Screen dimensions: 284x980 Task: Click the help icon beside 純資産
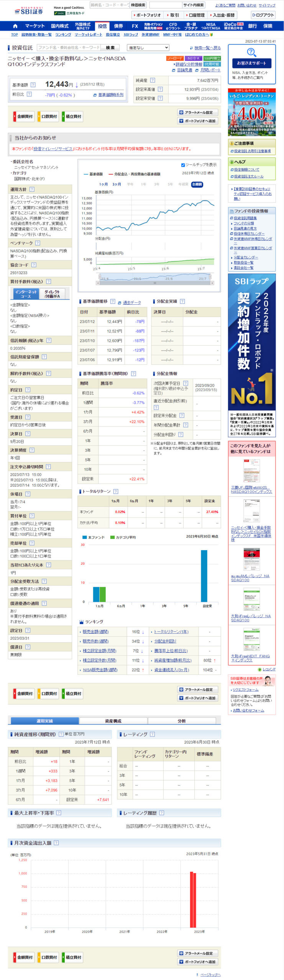(153, 80)
